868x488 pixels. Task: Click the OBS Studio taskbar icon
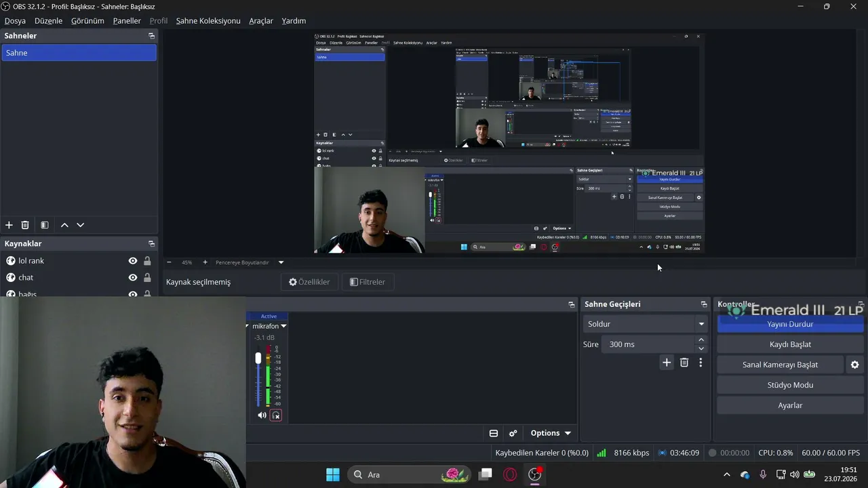click(x=535, y=474)
